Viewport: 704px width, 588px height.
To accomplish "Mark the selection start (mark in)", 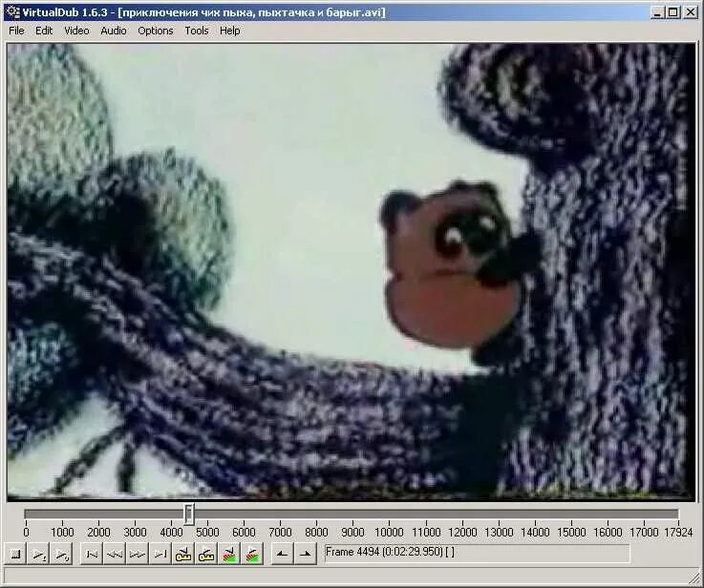I will coord(283,555).
